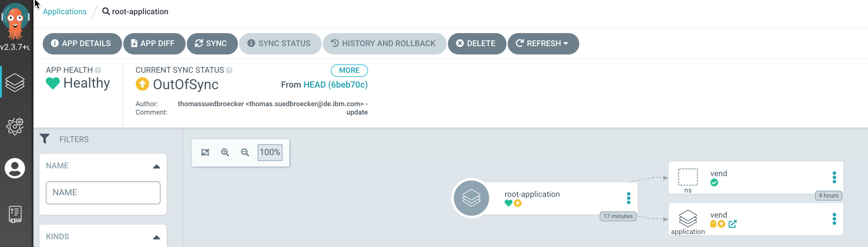This screenshot has width=868, height=247.
Task: Click the SYNC button
Action: (x=212, y=43)
